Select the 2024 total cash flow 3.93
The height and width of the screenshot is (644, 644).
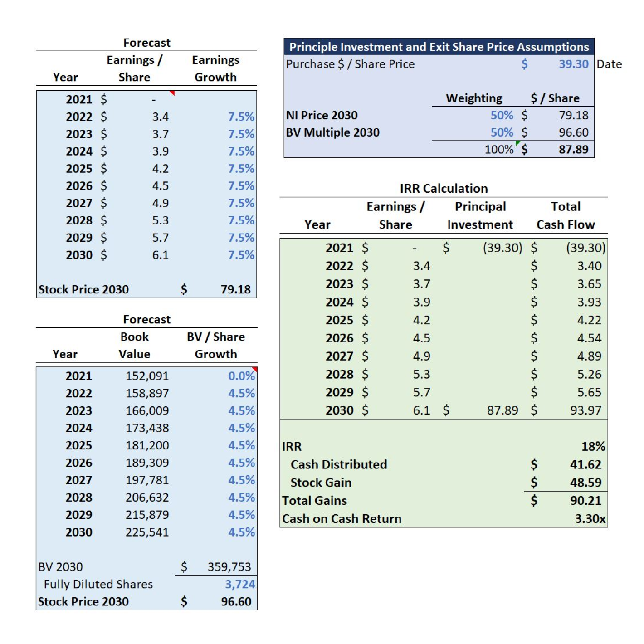589,302
